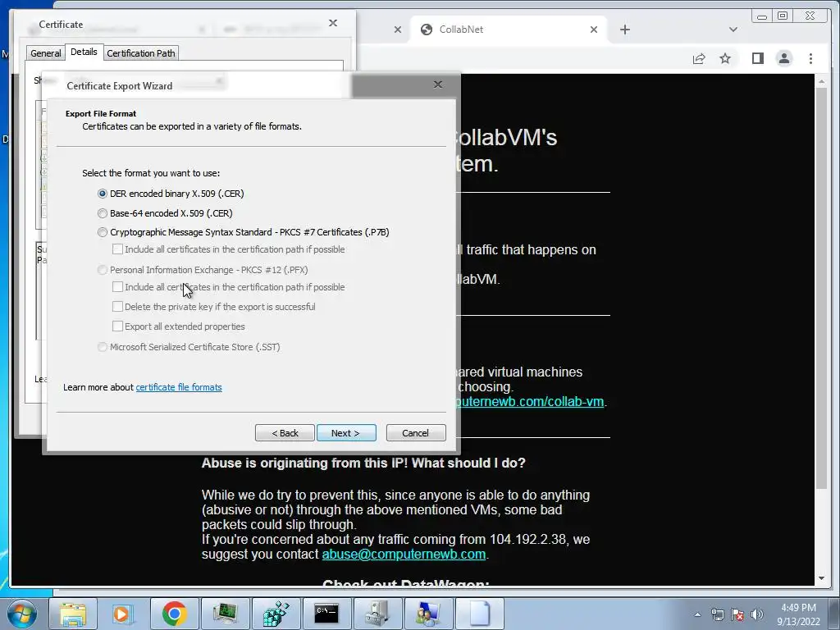Open Chrome's tab search chevron
Image resolution: width=840 pixels, height=630 pixels.
(x=733, y=30)
